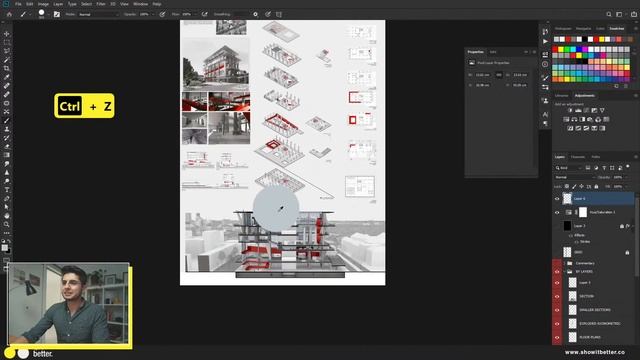Toggle pressure for opacity icon

tap(162, 14)
